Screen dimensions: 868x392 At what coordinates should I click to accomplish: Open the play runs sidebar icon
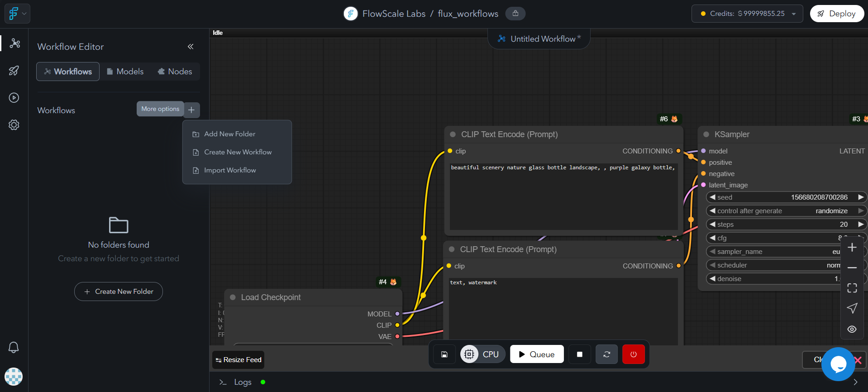(14, 98)
